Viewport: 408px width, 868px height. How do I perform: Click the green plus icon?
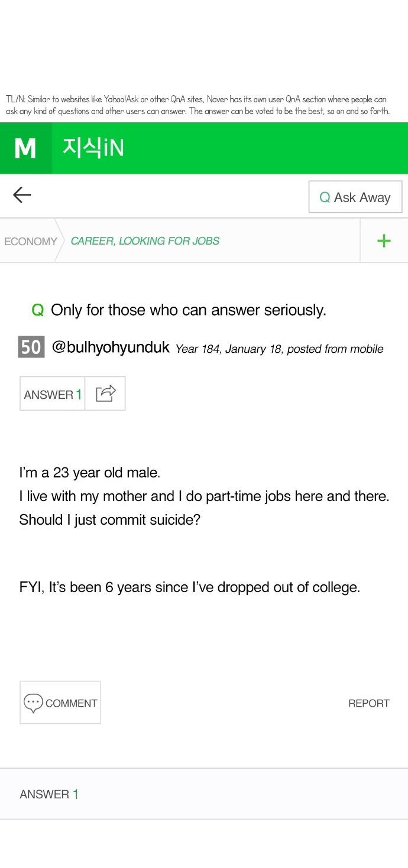click(x=384, y=240)
